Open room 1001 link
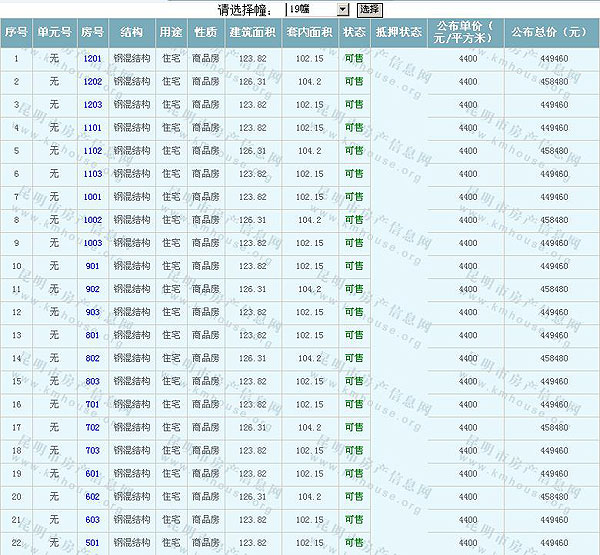Screen dimensions: 600x555 pos(92,197)
